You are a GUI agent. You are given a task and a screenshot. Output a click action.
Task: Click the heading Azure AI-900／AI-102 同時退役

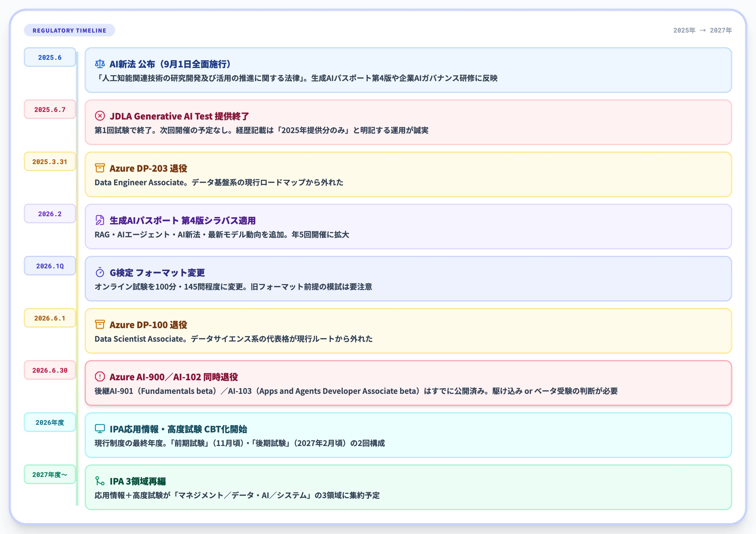[174, 377]
